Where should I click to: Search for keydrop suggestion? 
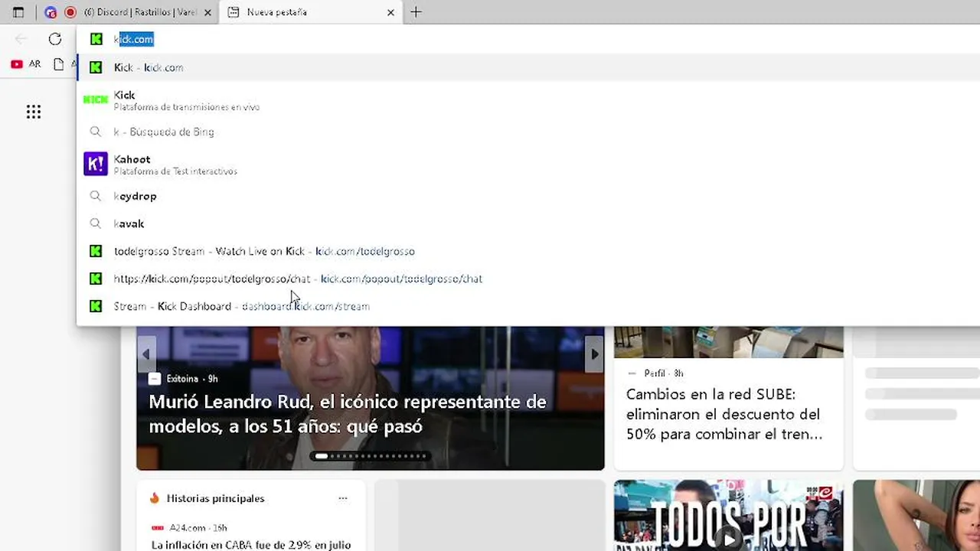528,196
